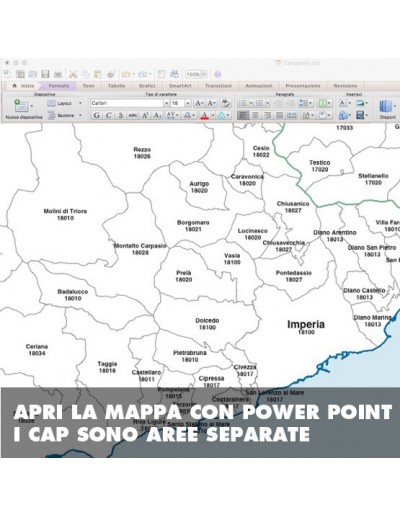
Task: Toggle subscript A₂ button
Action: click(x=157, y=115)
